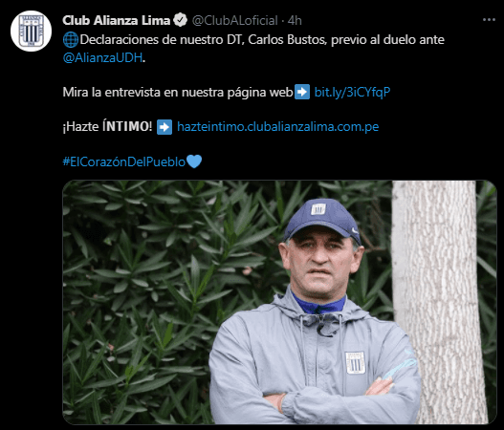Click the club crest on the coach's cap
The image size is (504, 430).
pos(318,209)
